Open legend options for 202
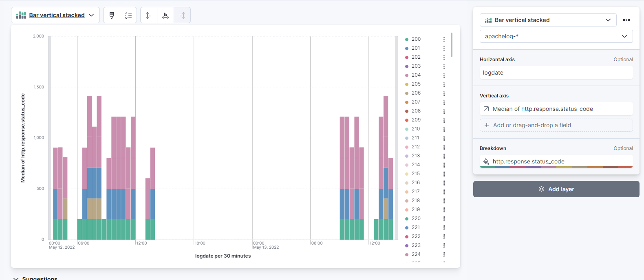Image resolution: width=644 pixels, height=280 pixels. coord(444,57)
